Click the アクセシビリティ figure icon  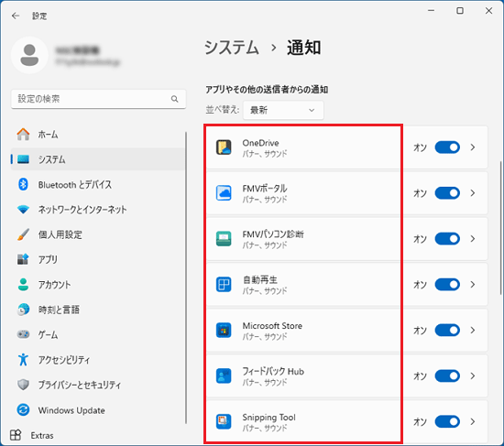(23, 360)
